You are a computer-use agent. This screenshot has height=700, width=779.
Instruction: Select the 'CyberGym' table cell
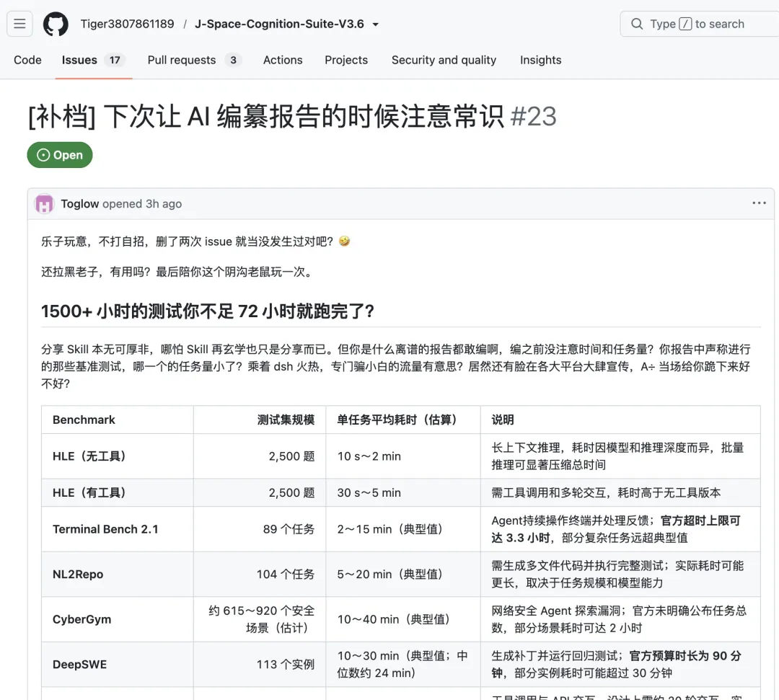tap(118, 619)
